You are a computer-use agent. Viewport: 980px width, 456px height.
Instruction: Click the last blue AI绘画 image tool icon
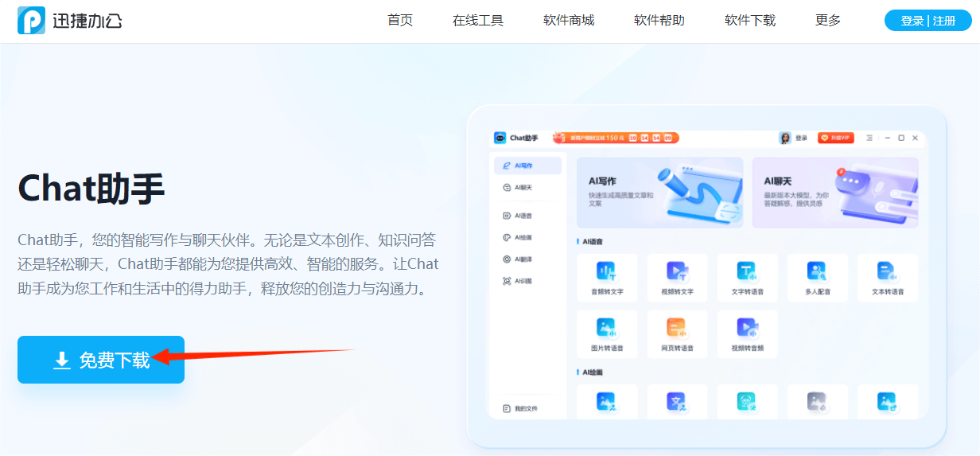[x=888, y=402]
